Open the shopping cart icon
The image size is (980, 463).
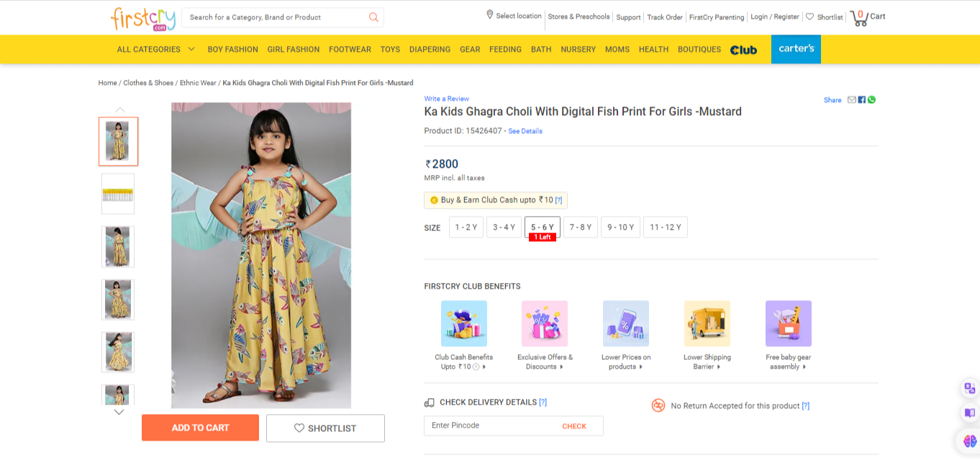pyautogui.click(x=859, y=17)
